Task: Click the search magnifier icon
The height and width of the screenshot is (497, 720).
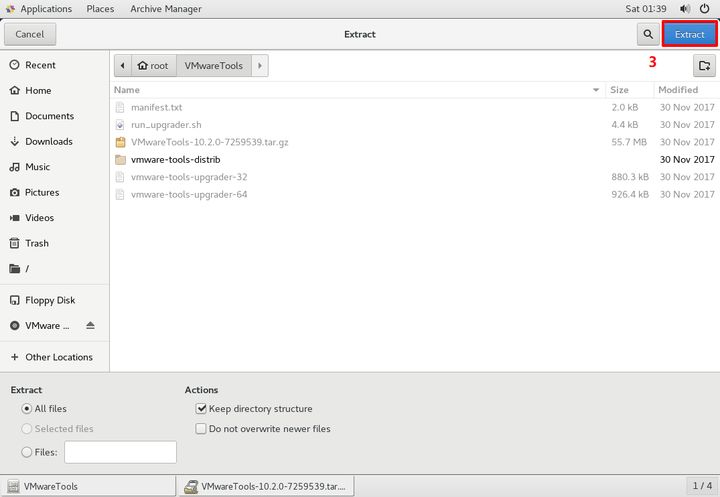Action: tap(648, 34)
